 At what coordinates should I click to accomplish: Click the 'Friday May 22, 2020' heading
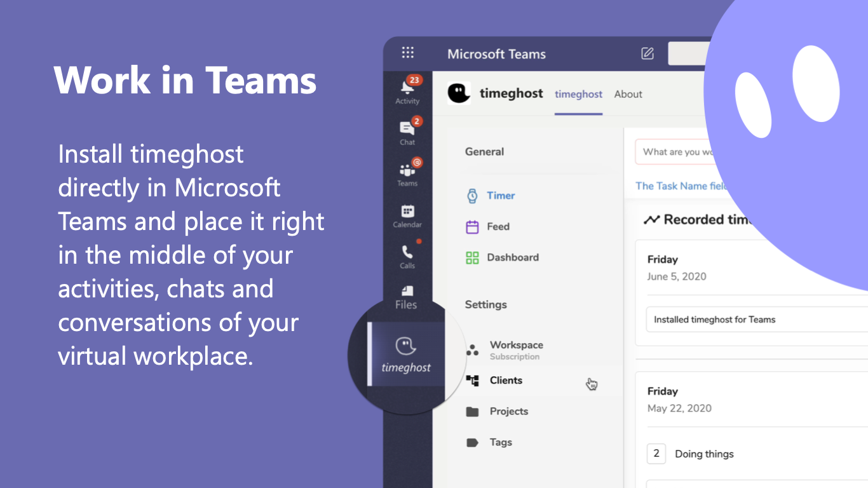679,400
